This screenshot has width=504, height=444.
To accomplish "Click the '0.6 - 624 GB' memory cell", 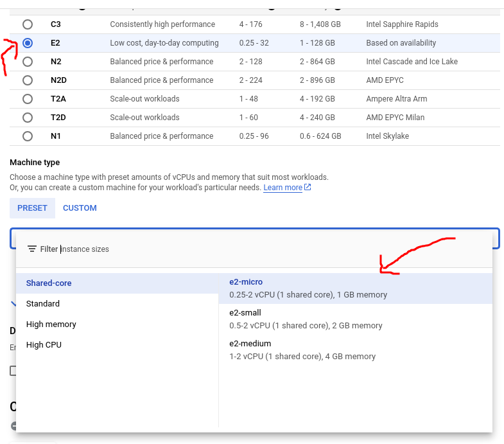I will [x=320, y=136].
